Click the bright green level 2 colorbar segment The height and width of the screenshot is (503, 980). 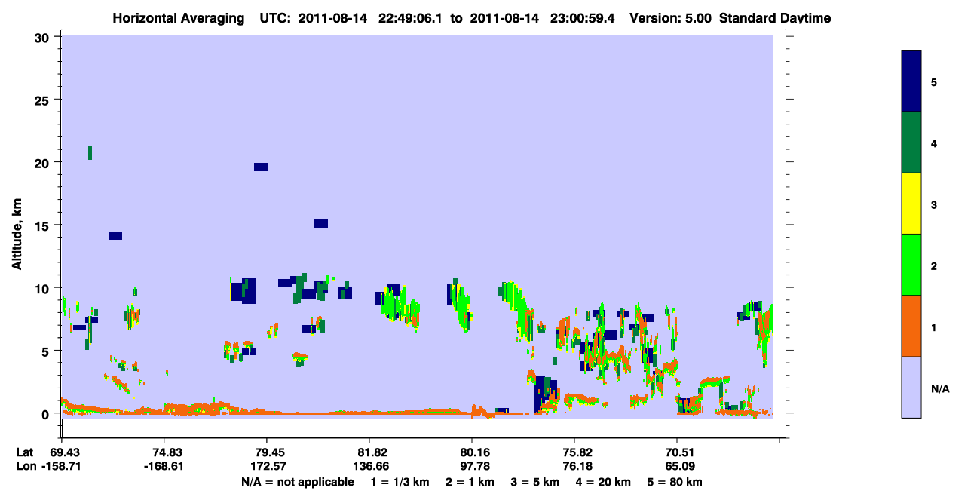911,265
